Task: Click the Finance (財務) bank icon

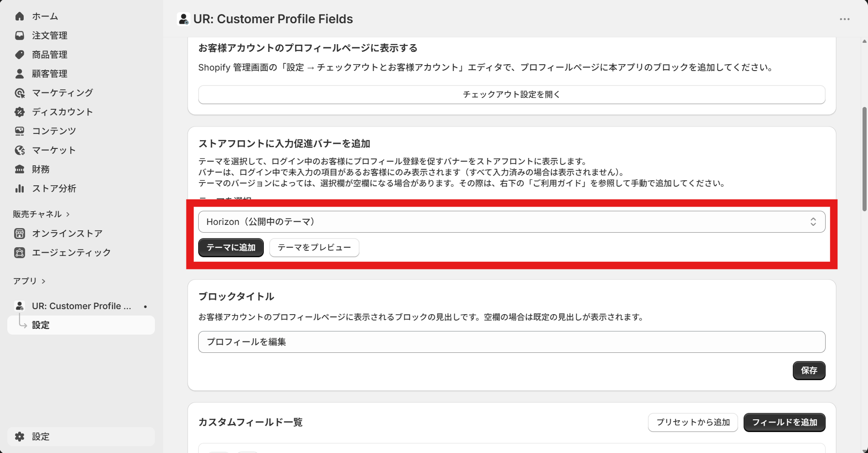Action: point(20,169)
